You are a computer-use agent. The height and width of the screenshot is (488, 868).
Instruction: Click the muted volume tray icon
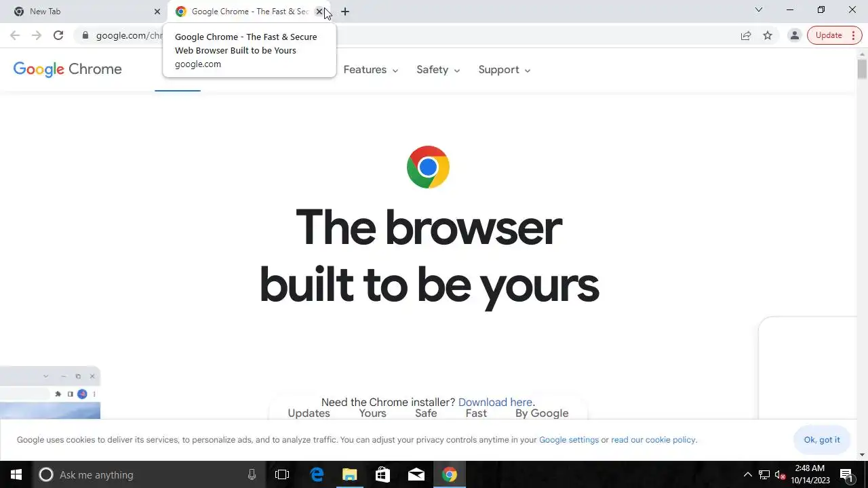point(780,474)
